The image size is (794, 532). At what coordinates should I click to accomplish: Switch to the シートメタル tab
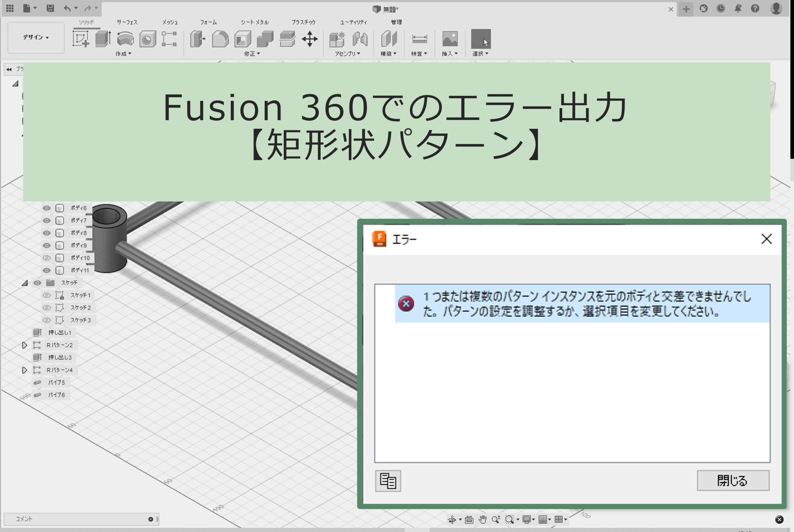click(254, 22)
